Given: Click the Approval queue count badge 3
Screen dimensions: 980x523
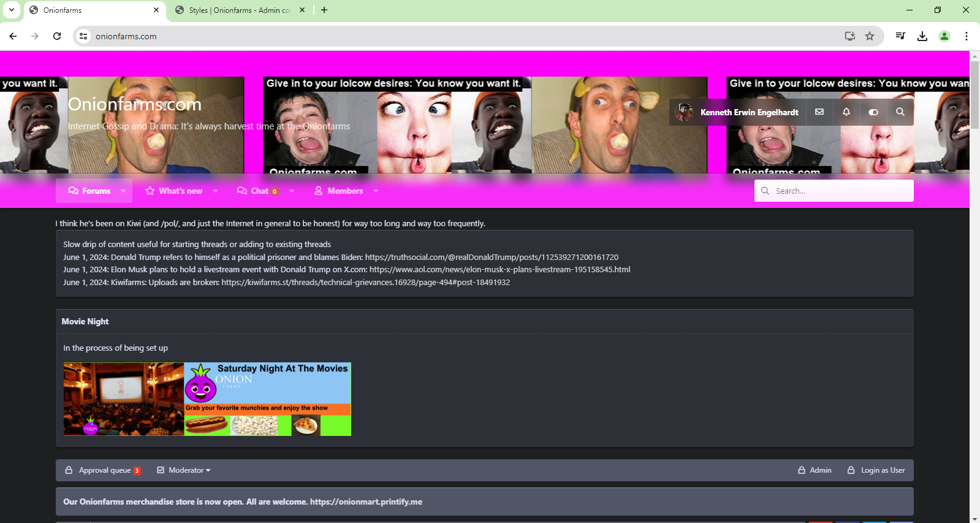Looking at the screenshot, I should 137,471.
